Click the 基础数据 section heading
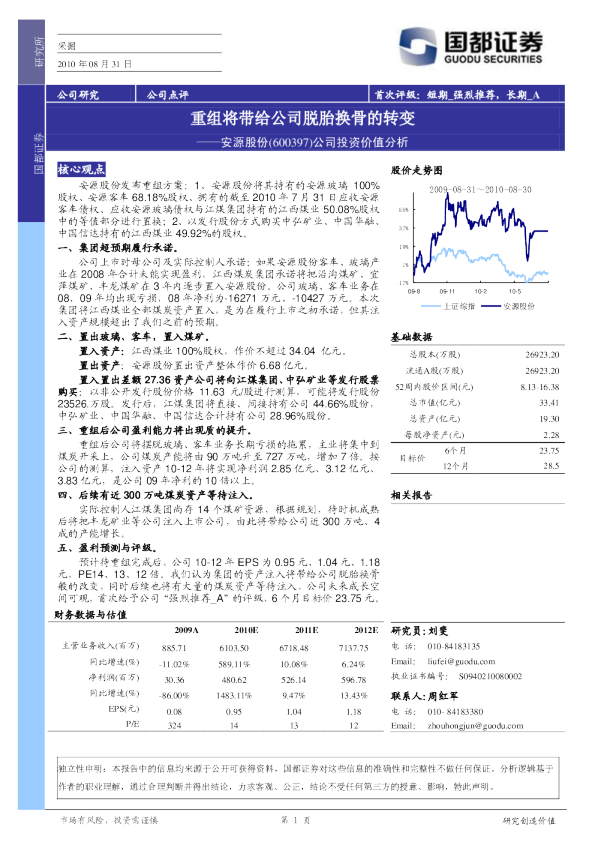The height and width of the screenshot is (842, 595). [x=411, y=337]
